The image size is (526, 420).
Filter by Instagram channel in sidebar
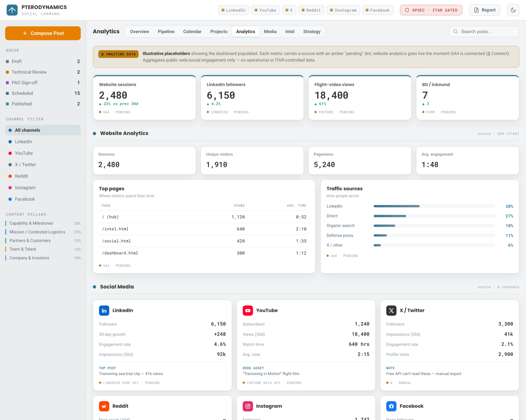(43, 188)
